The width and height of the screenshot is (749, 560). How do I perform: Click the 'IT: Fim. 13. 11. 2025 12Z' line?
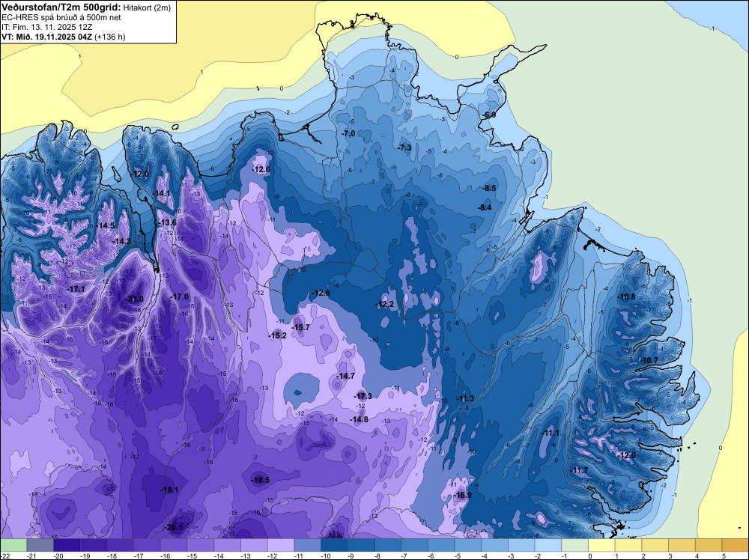(x=46, y=27)
